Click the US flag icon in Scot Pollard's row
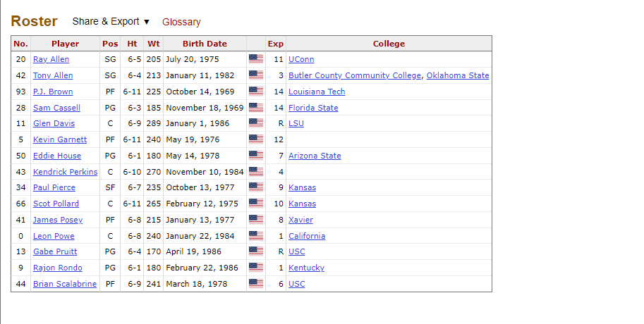The width and height of the screenshot is (644, 324). coord(256,203)
